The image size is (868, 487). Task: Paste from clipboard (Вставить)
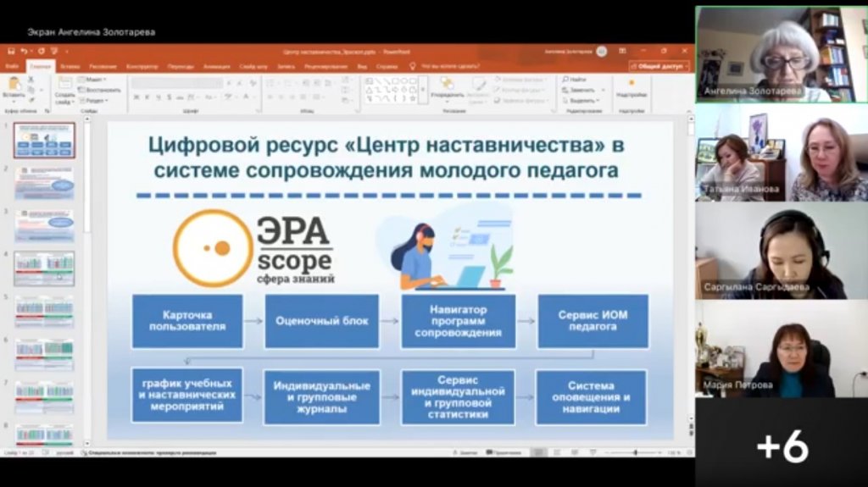tap(14, 89)
